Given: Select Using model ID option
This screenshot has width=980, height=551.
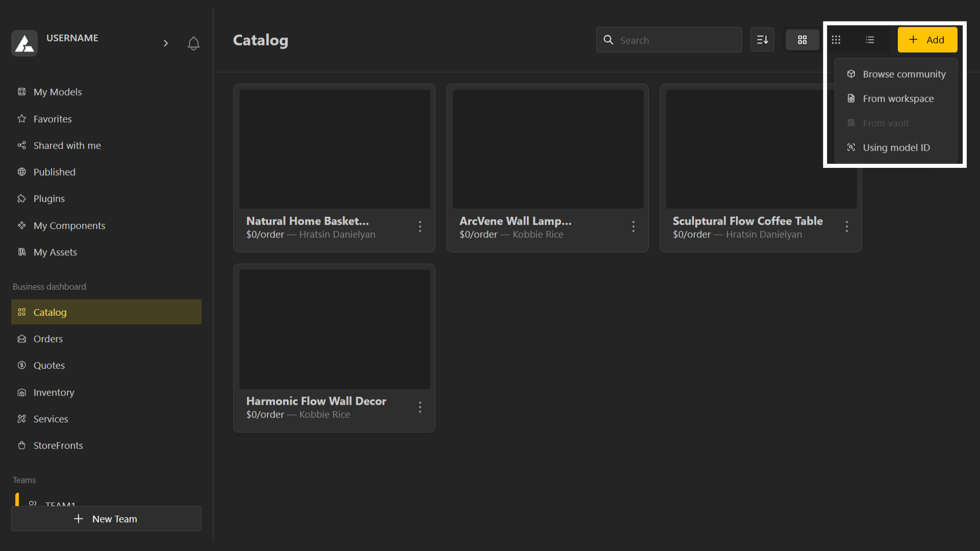Looking at the screenshot, I should (x=896, y=147).
